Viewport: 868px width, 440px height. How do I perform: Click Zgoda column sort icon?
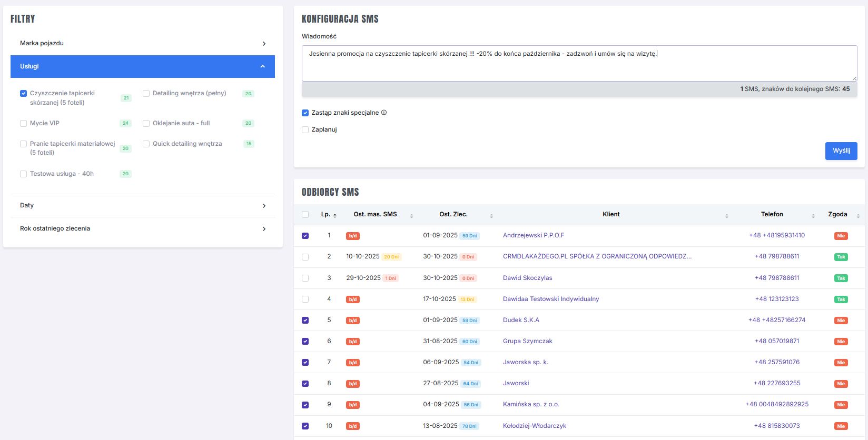858,216
